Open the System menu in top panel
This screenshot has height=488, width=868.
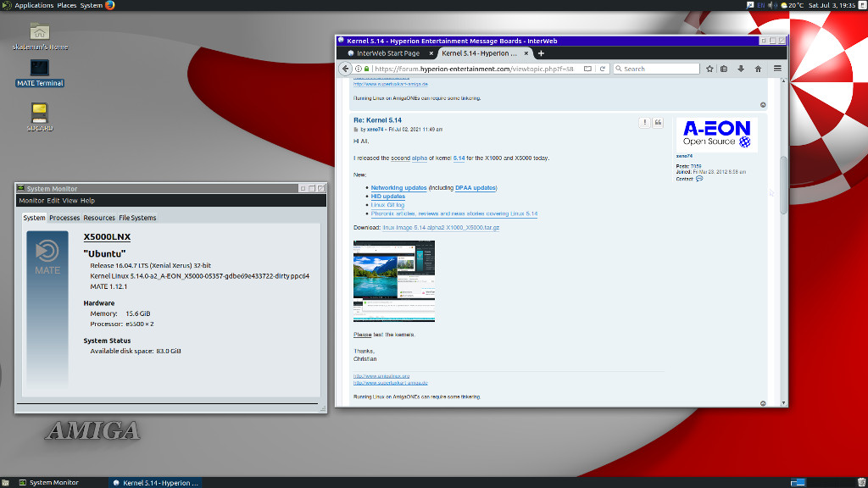91,5
